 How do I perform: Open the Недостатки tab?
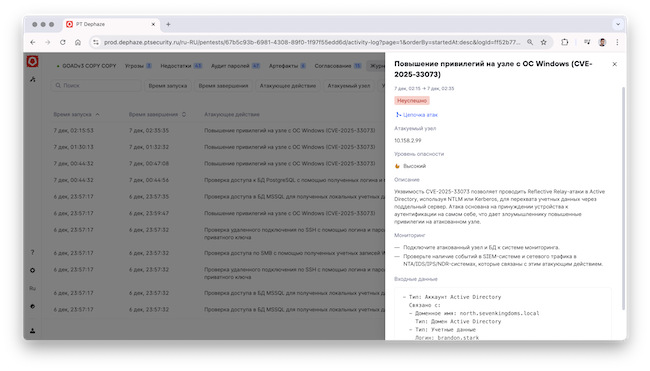(x=181, y=66)
